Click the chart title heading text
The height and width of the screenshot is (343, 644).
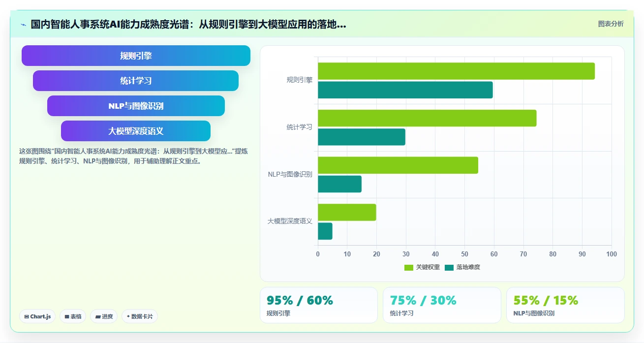pos(188,25)
